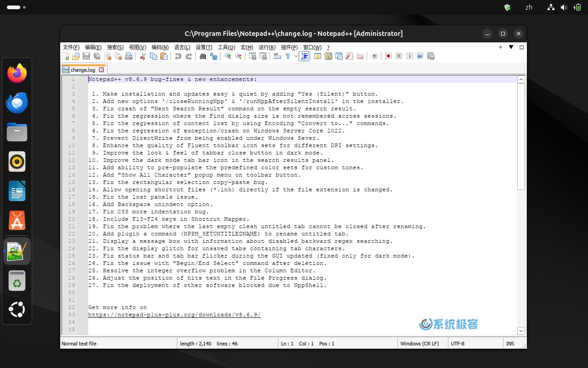Click the Redo arrow icon
The height and width of the screenshot is (368, 588).
coord(188,56)
